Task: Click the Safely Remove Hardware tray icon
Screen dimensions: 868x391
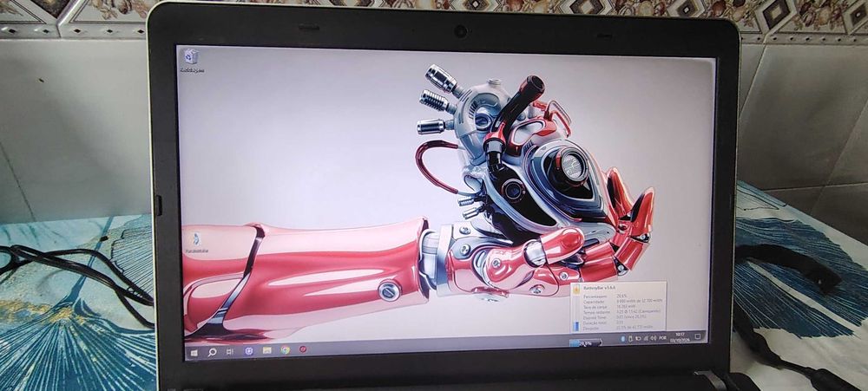Action: (x=630, y=338)
